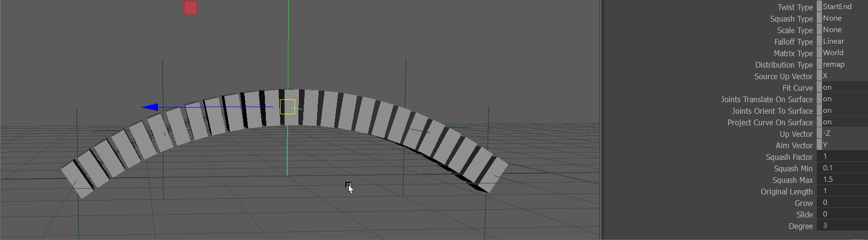Viewport: 868px width, 240px height.
Task: Select the Matrix Type attribute label
Action: (793, 53)
